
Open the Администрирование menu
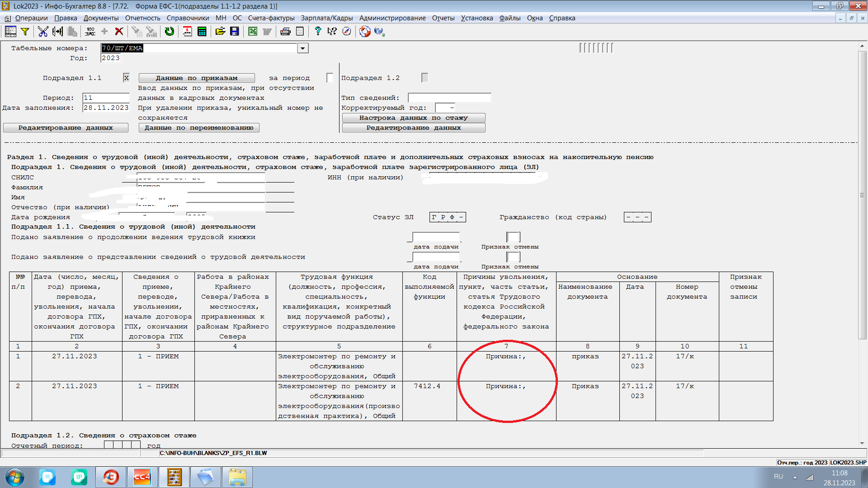(392, 18)
